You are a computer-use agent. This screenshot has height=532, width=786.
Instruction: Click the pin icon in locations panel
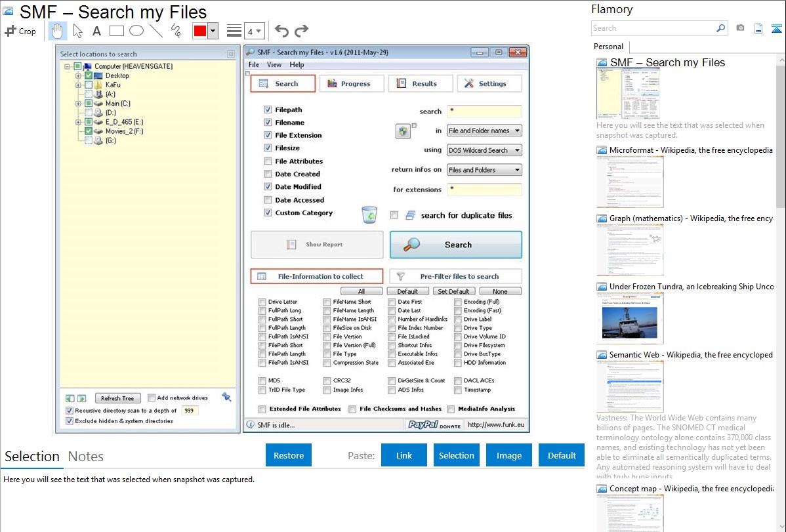(226, 397)
